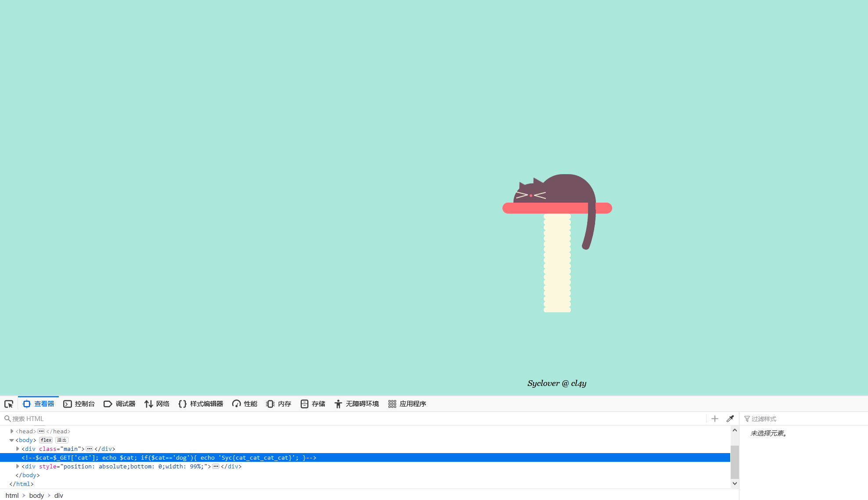Viewport: 868px width, 500px height.
Task: Open the Memory (内存) panel
Action: 279,404
